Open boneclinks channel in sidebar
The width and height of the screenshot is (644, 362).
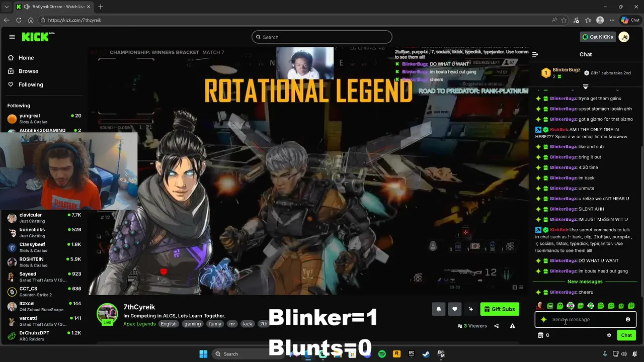point(44,232)
